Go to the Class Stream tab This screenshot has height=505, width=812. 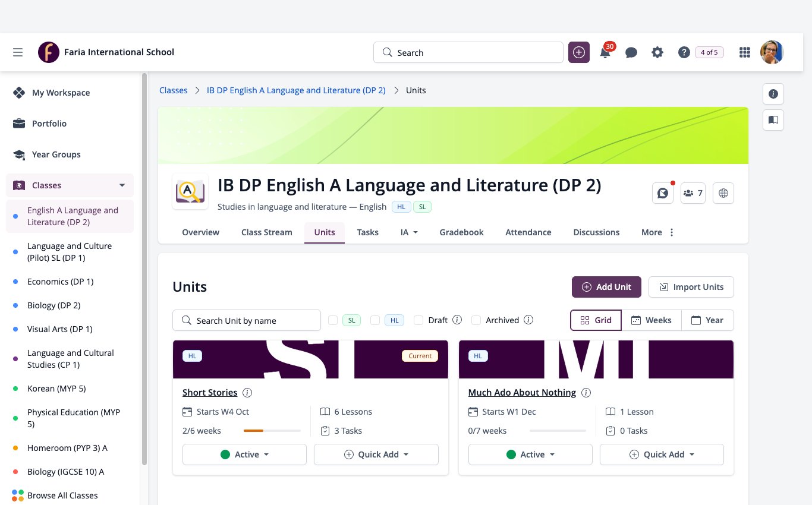[267, 232]
